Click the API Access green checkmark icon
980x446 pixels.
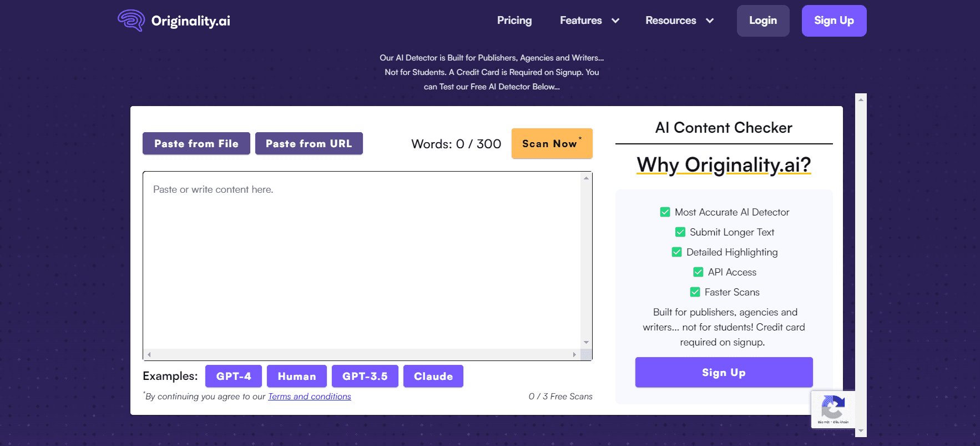pyautogui.click(x=698, y=272)
